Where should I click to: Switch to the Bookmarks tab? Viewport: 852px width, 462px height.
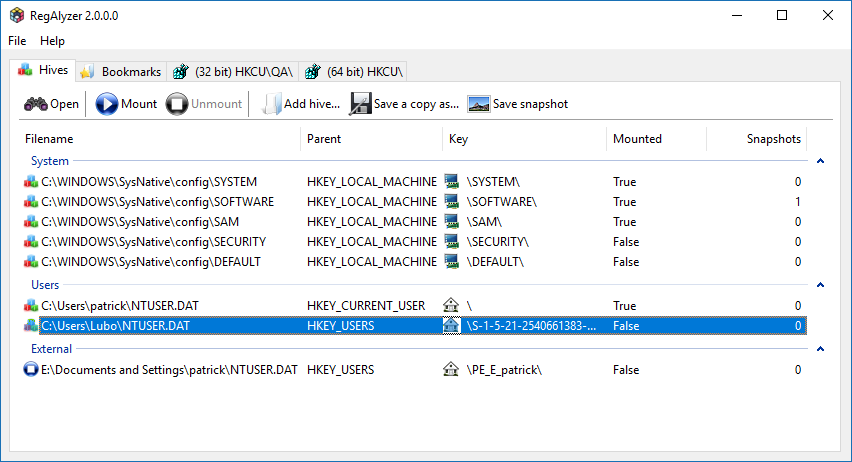pos(120,72)
